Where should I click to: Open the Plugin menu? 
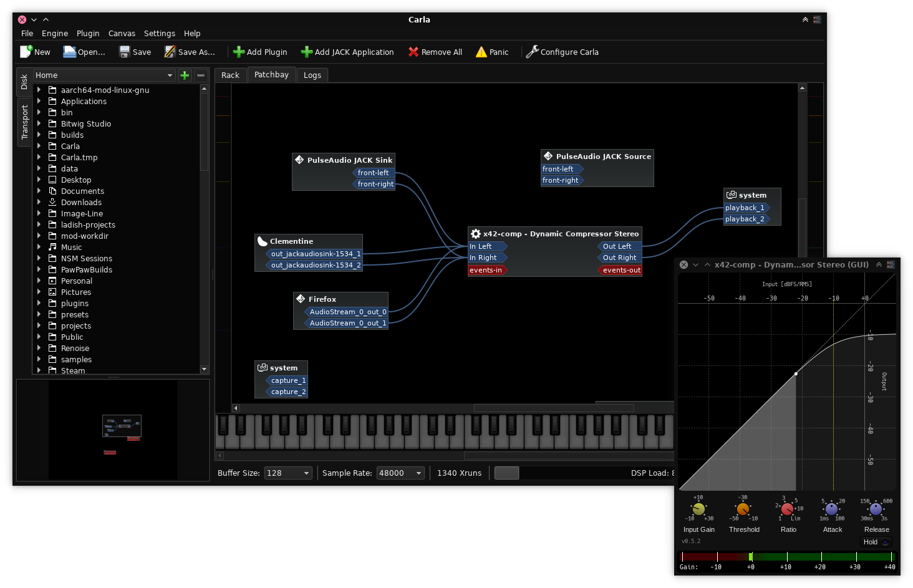click(88, 34)
